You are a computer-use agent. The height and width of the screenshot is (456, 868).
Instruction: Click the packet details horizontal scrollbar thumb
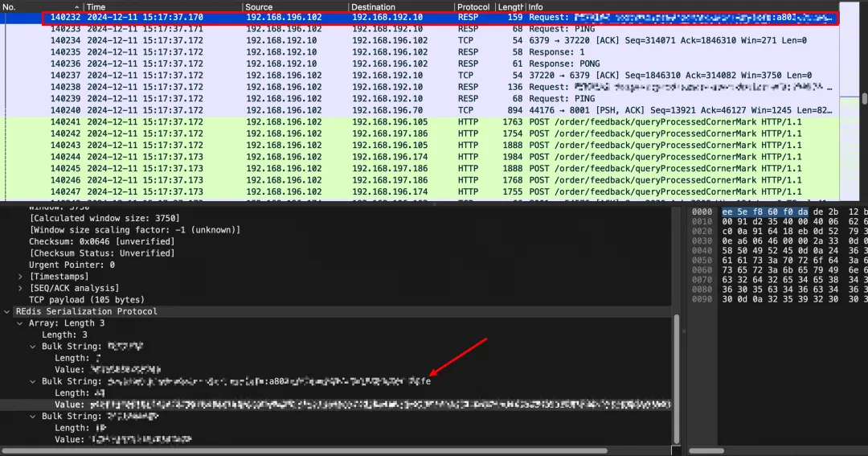(x=305, y=450)
